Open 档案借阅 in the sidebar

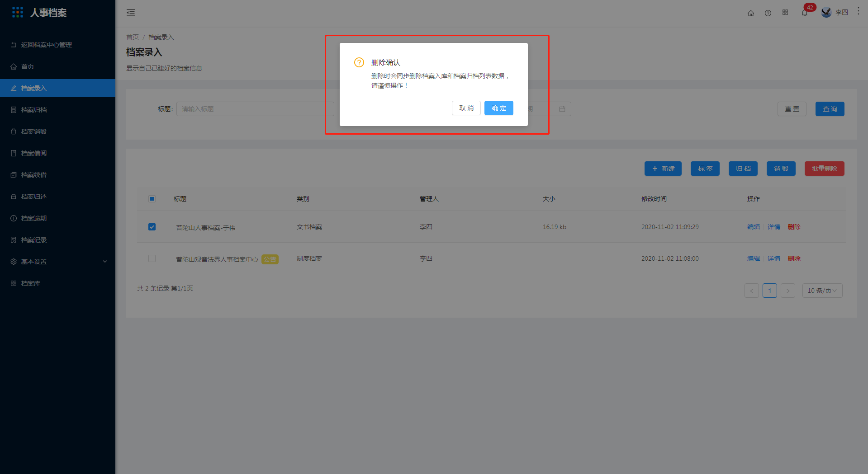pos(57,153)
